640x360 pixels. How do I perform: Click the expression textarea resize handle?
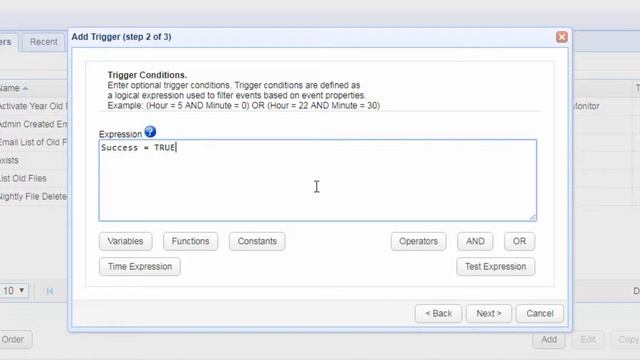point(533,218)
